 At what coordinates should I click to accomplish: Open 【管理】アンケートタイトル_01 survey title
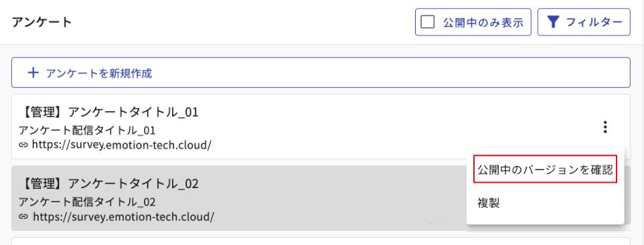(x=109, y=112)
